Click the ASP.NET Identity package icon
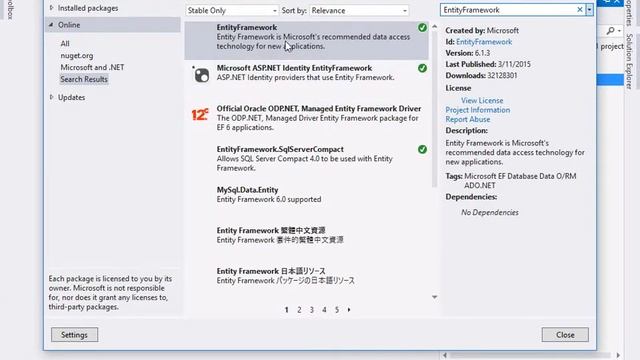640x360 pixels. [201, 75]
